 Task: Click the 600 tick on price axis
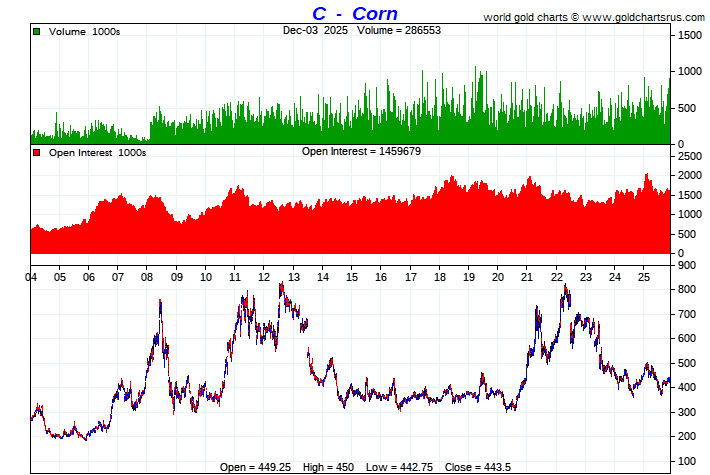click(687, 338)
